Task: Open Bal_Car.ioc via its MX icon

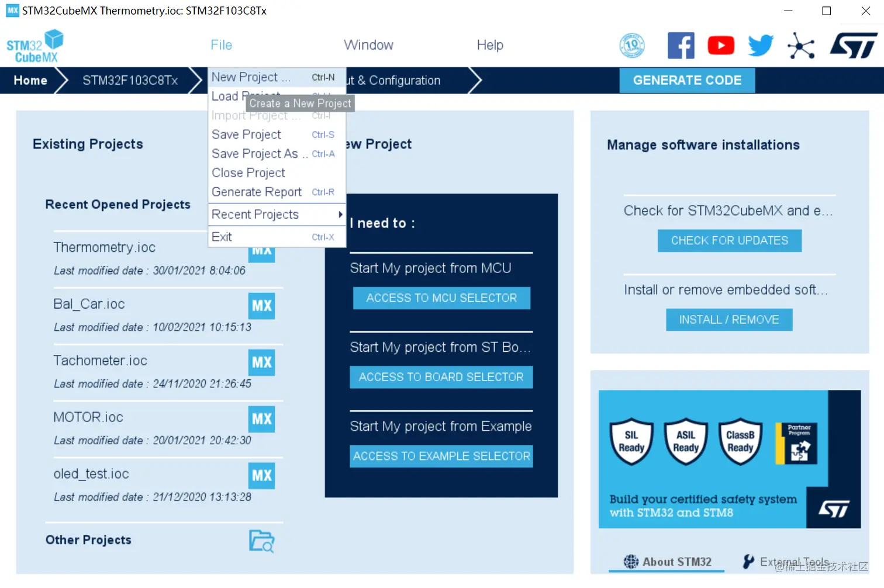Action: 262,306
